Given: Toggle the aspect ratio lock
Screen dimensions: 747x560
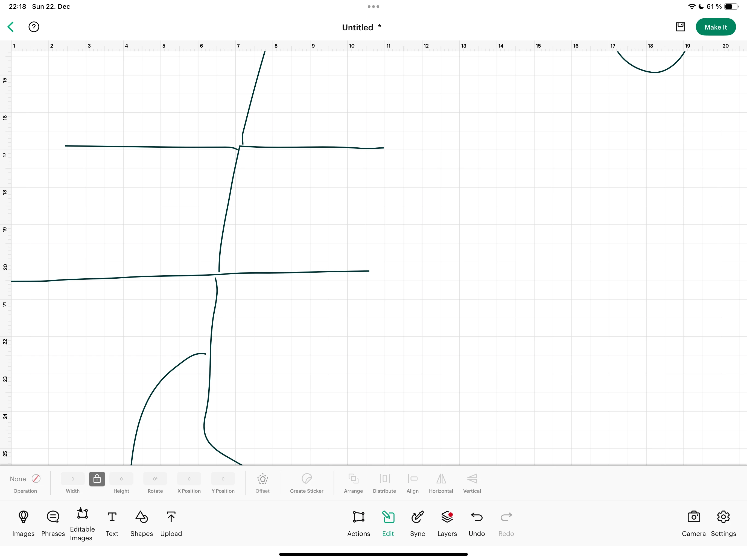Looking at the screenshot, I should coord(97,479).
